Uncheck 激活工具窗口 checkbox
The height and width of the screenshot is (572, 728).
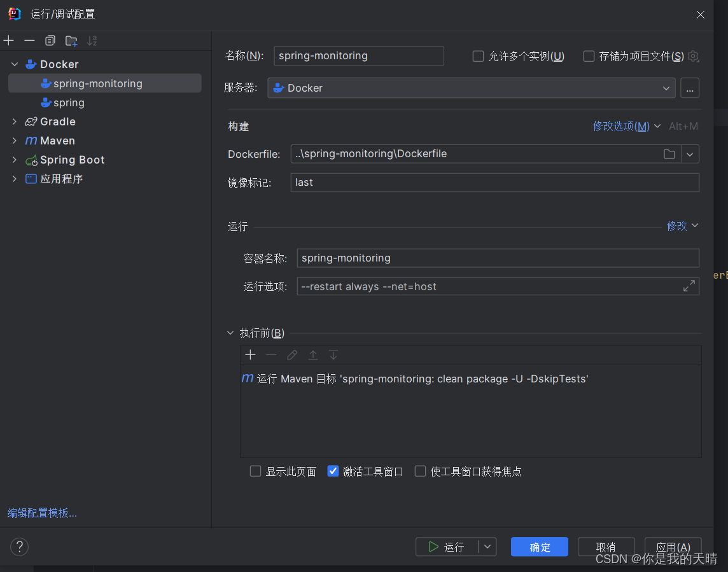[x=333, y=471]
